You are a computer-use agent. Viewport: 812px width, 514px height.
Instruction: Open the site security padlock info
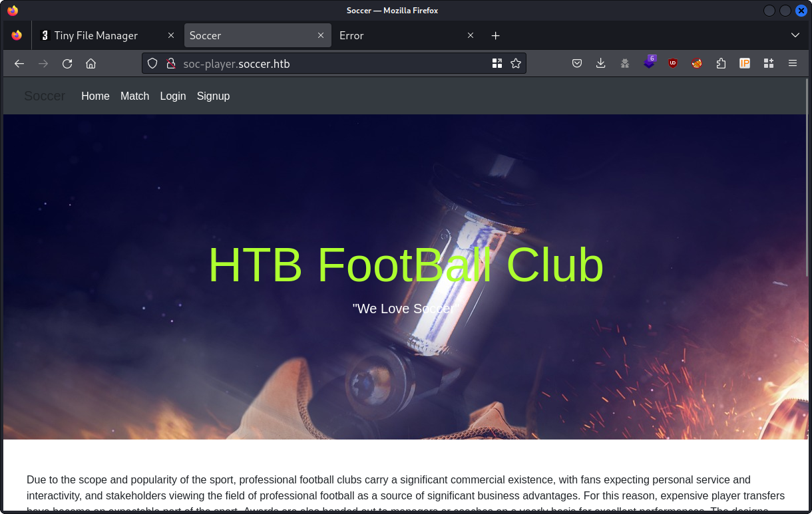[170, 64]
